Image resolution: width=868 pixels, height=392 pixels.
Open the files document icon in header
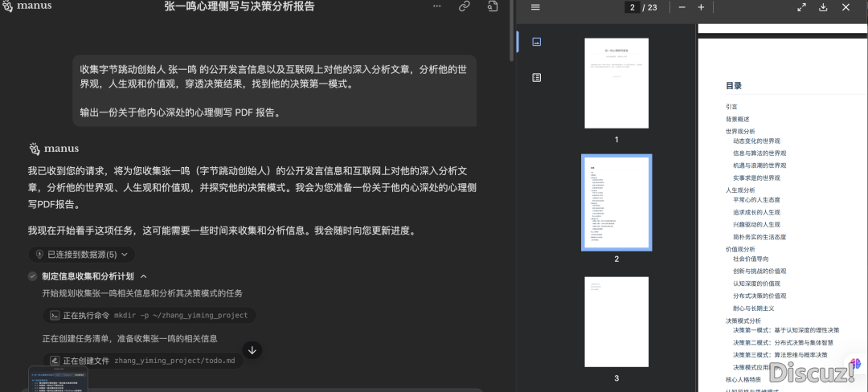click(x=493, y=6)
